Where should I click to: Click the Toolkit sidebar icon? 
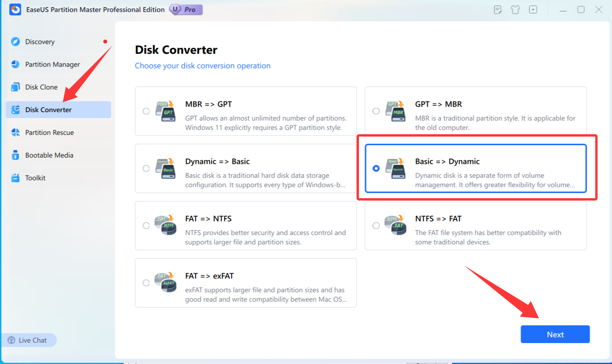[x=15, y=178]
